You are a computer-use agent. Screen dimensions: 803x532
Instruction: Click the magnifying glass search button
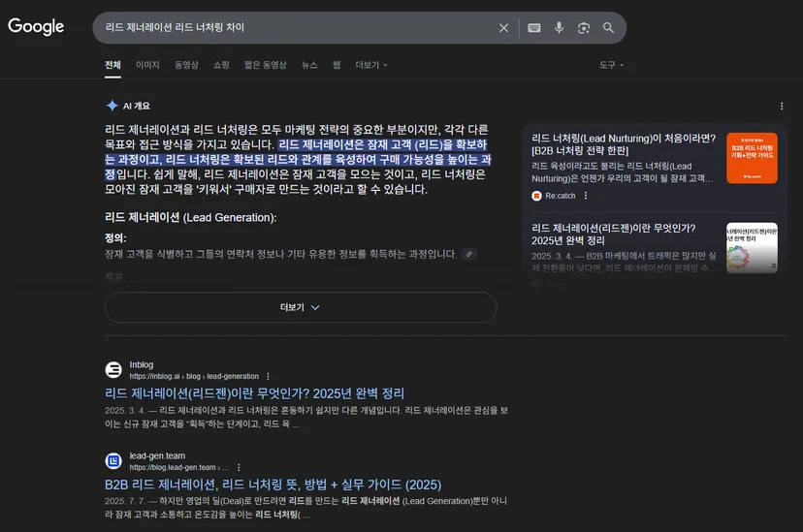[608, 28]
